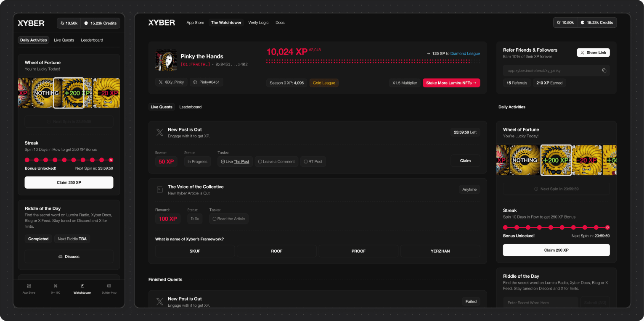Click the Discord icon on the Discuss button
The height and width of the screenshot is (321, 644).
click(61, 256)
